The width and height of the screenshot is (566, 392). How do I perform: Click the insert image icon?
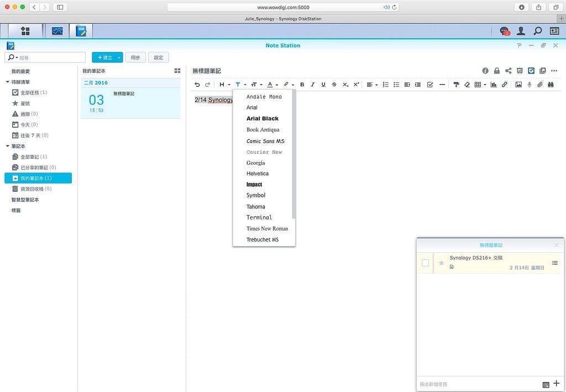(x=518, y=85)
